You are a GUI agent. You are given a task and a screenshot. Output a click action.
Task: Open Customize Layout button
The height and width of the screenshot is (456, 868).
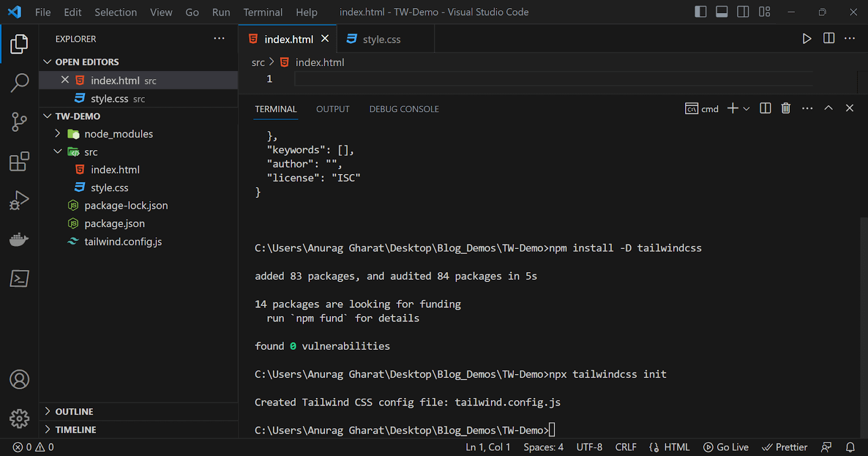[x=764, y=12]
